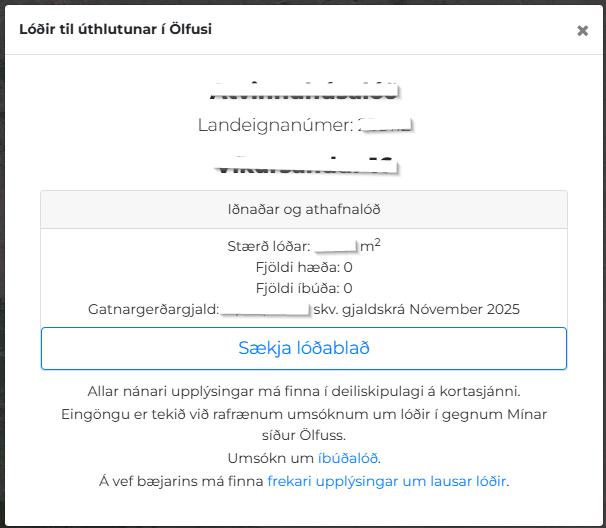Click the Sækja lóðablað button

pos(303,348)
